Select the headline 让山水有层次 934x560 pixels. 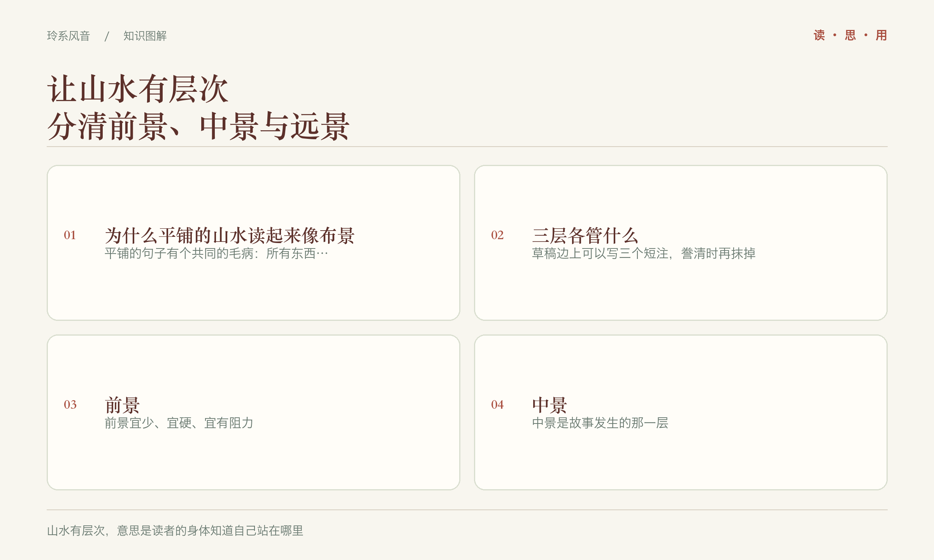(x=138, y=89)
